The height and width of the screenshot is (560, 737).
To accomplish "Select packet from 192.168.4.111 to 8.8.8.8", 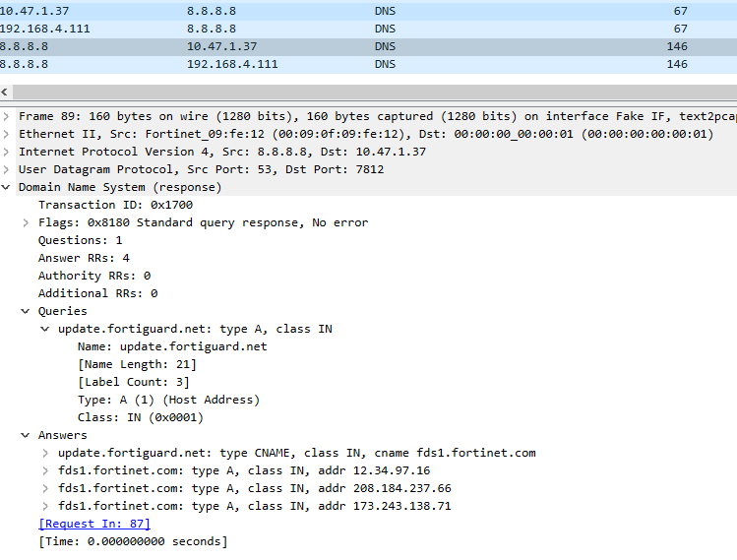I will click(x=368, y=29).
